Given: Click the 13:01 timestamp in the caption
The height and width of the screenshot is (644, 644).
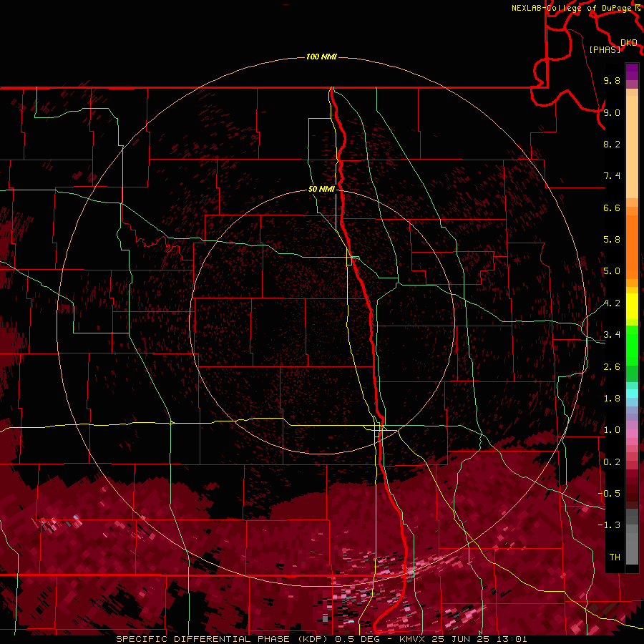Looking at the screenshot, I should pyautogui.click(x=510, y=639).
